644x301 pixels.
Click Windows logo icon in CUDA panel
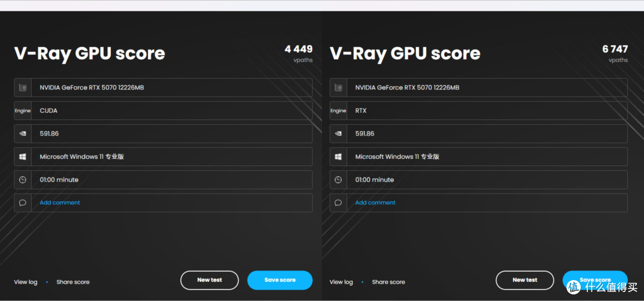click(23, 156)
